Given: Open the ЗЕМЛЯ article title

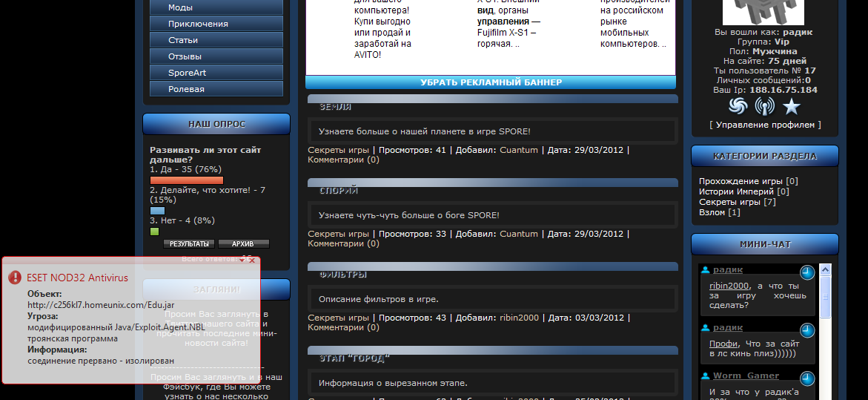Looking at the screenshot, I should pyautogui.click(x=336, y=107).
